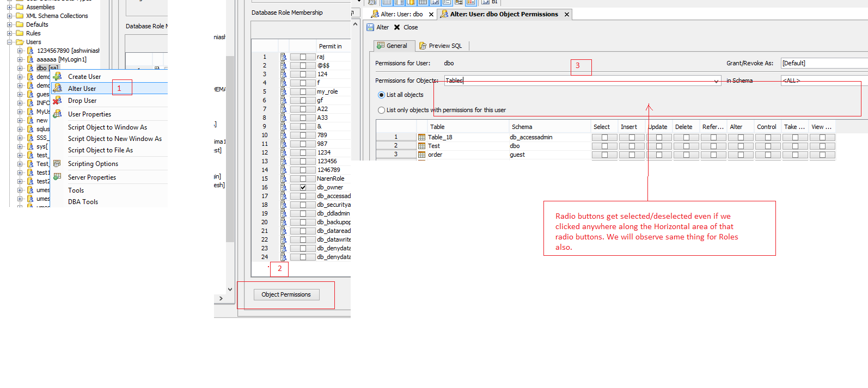Click the Server Properties icon
Image resolution: width=868 pixels, height=388 pixels.
tap(57, 177)
